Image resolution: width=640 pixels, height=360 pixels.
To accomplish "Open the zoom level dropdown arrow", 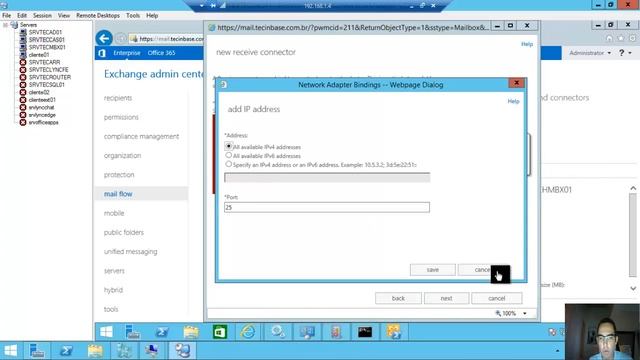I will pyautogui.click(x=525, y=313).
